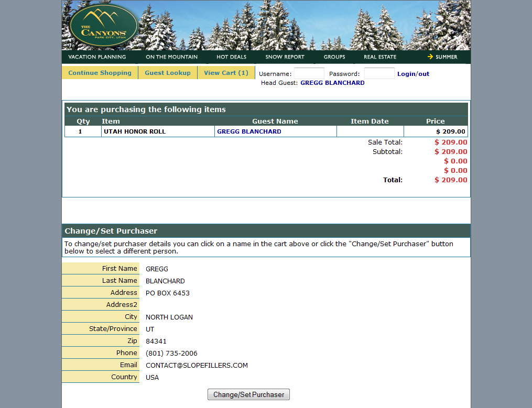Image resolution: width=532 pixels, height=408 pixels.
Task: Select Groups in navigation bar
Action: [x=334, y=57]
